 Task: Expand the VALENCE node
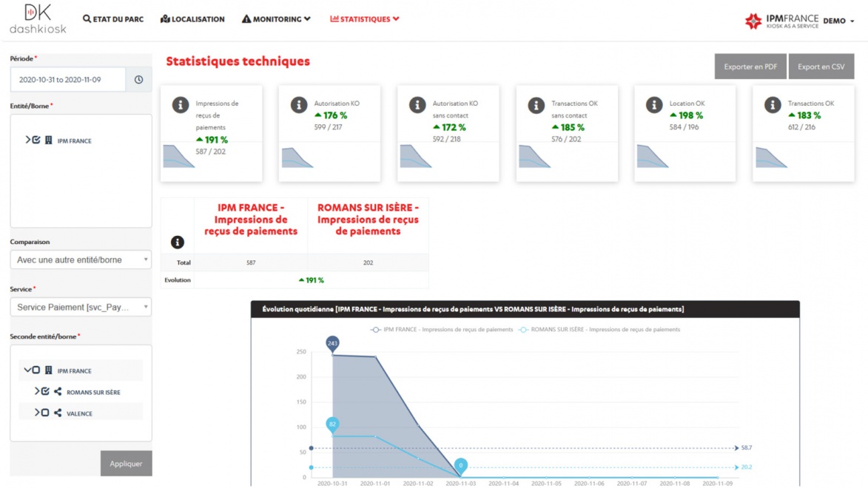coord(37,413)
